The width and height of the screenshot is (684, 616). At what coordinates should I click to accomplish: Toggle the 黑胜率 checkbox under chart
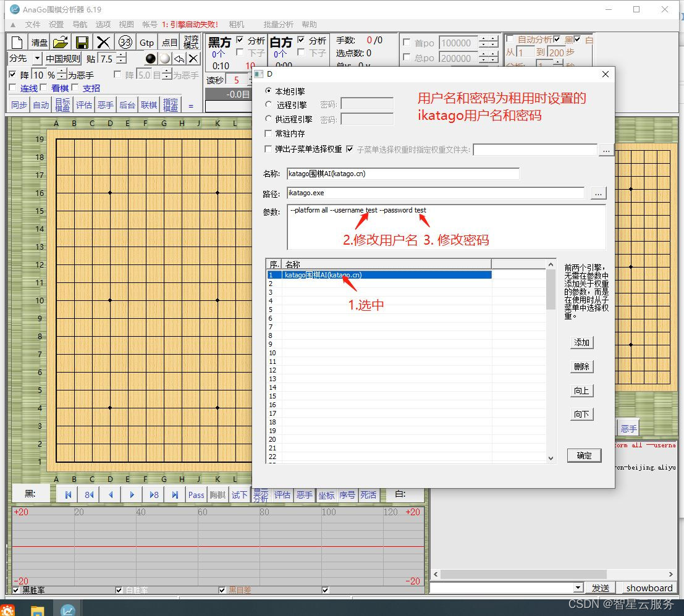coord(16,590)
